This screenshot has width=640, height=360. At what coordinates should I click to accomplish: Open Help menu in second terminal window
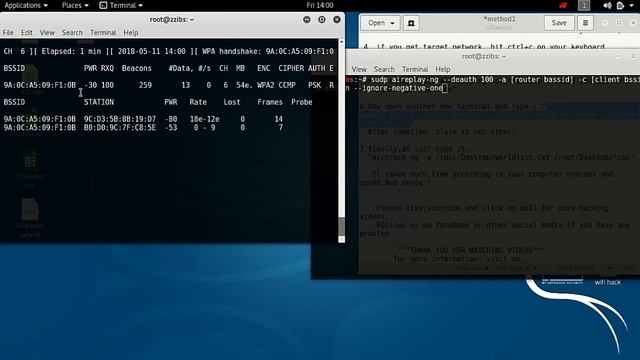(x=442, y=69)
